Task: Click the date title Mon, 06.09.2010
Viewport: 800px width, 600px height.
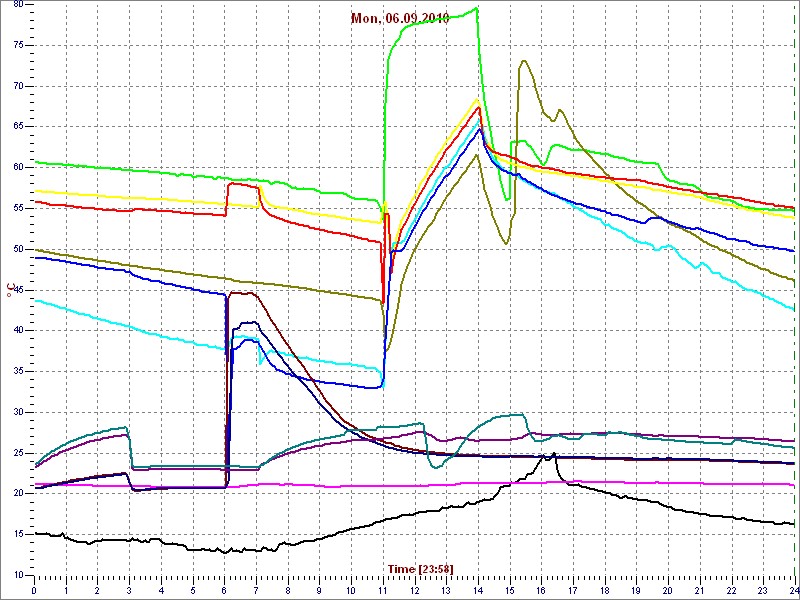Action: [400, 18]
